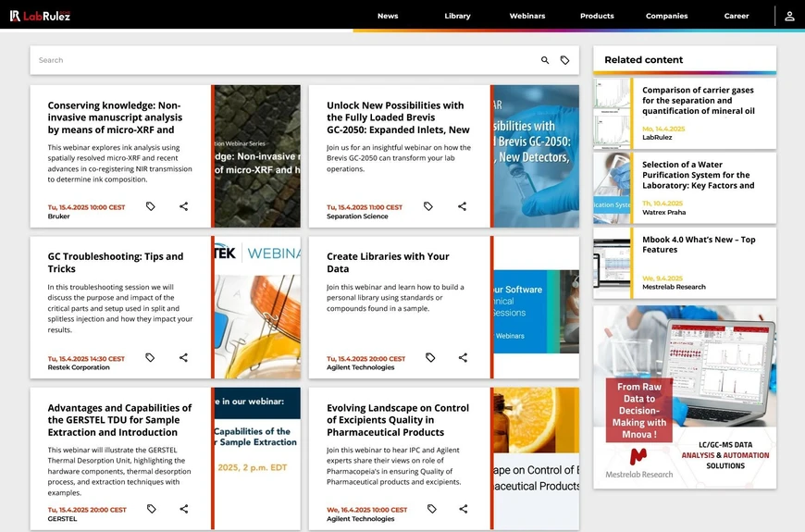Open the Career menu
The height and width of the screenshot is (532, 805).
click(737, 16)
